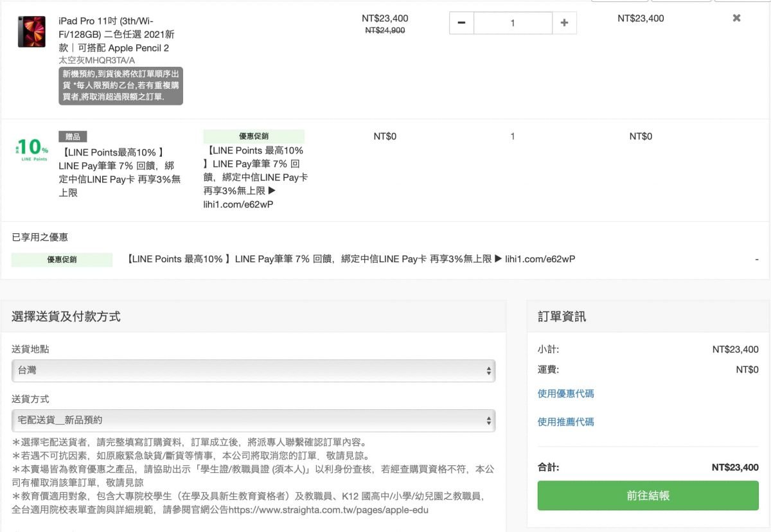
Task: Click the 送貨地點 label
Action: point(30,349)
